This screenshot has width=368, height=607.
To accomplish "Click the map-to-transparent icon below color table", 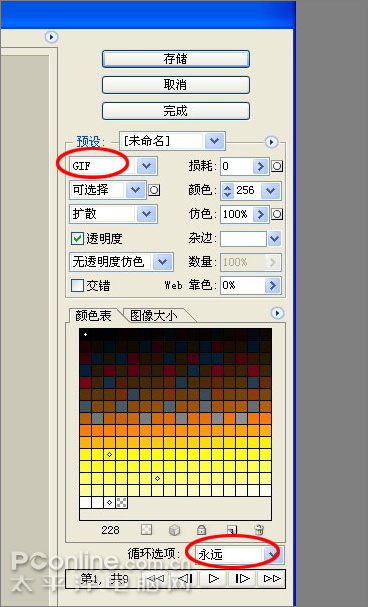I will (x=146, y=529).
